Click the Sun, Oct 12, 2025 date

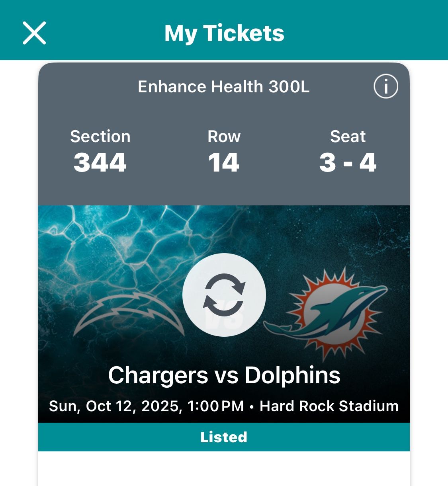(x=115, y=406)
